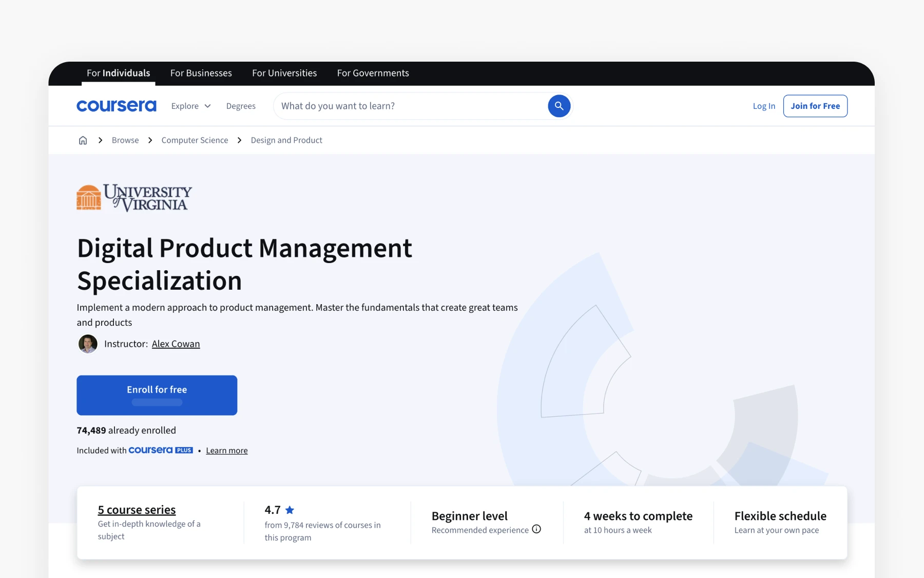Open Alex Cowan's instructor avatar photo
Screen dimensions: 924x578
pos(88,344)
